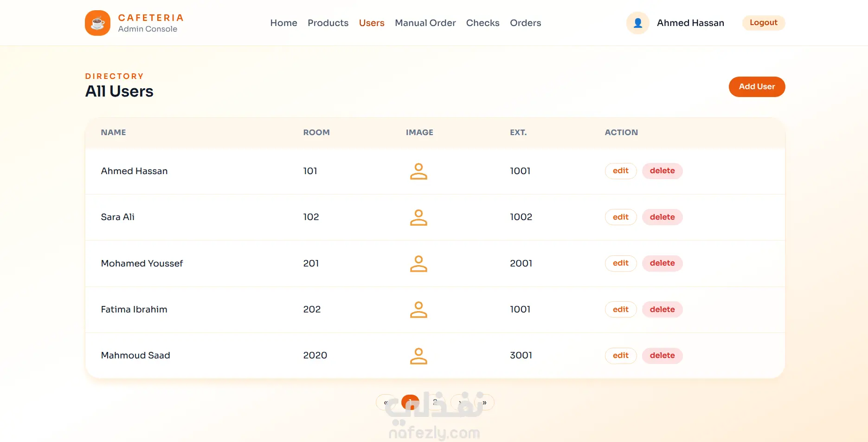Edit the Fatima Ibrahim user

click(x=621, y=309)
